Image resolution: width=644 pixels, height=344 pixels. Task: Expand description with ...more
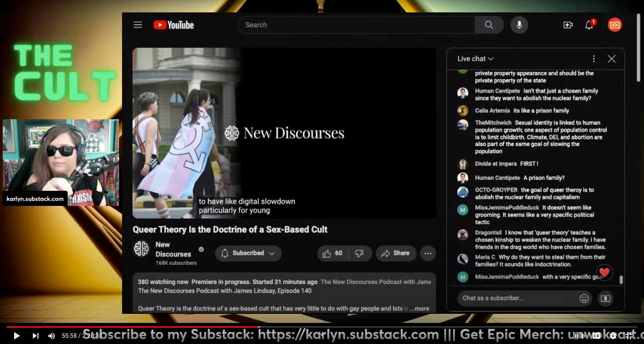(x=419, y=309)
